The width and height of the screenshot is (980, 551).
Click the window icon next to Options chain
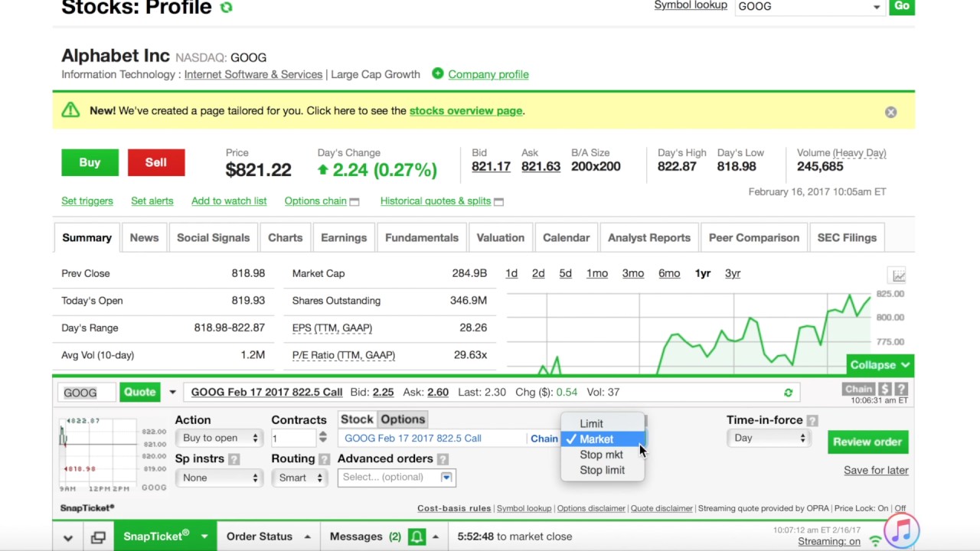354,201
